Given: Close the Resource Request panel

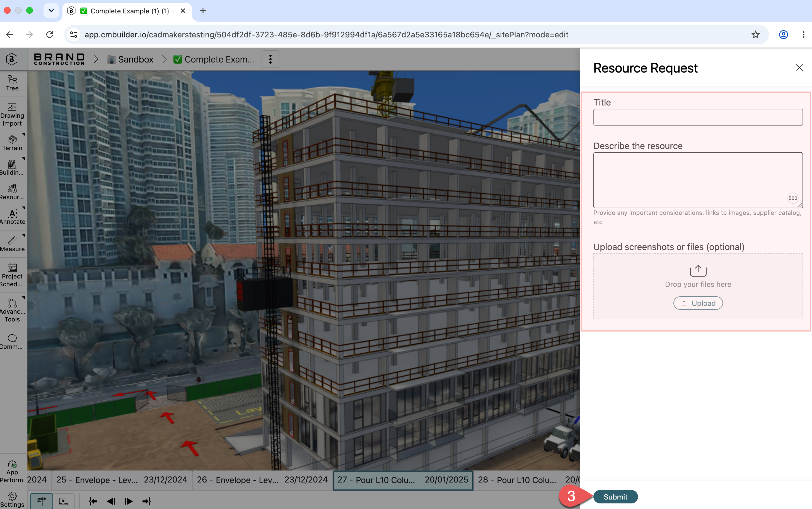Looking at the screenshot, I should point(799,68).
